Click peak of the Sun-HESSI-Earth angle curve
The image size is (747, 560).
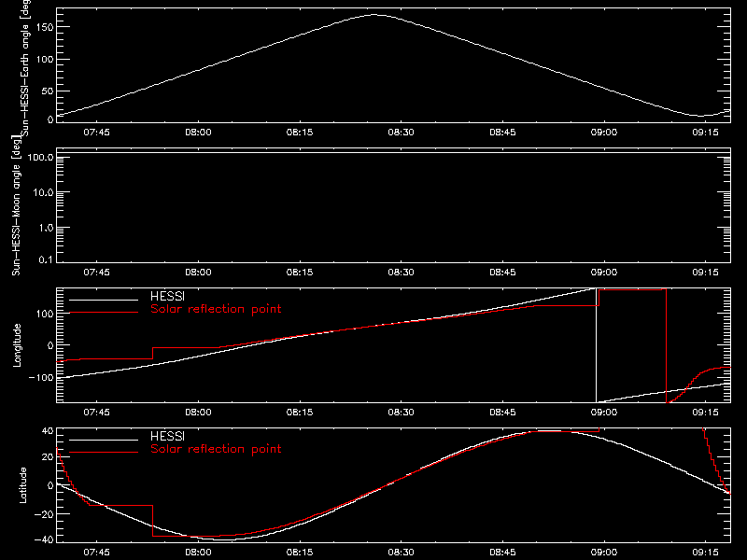pyautogui.click(x=374, y=15)
